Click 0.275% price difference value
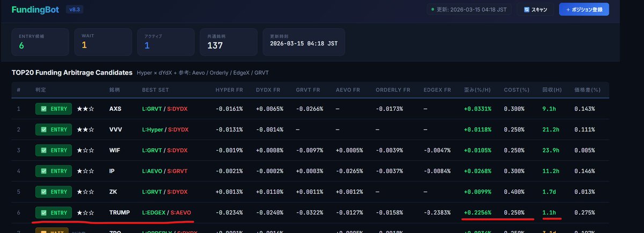 pos(585,213)
